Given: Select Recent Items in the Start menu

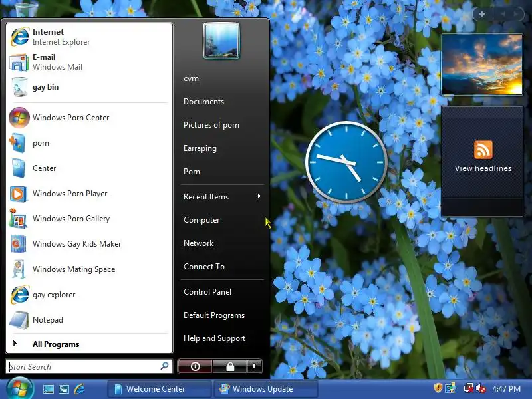Looking at the screenshot, I should 222,197.
